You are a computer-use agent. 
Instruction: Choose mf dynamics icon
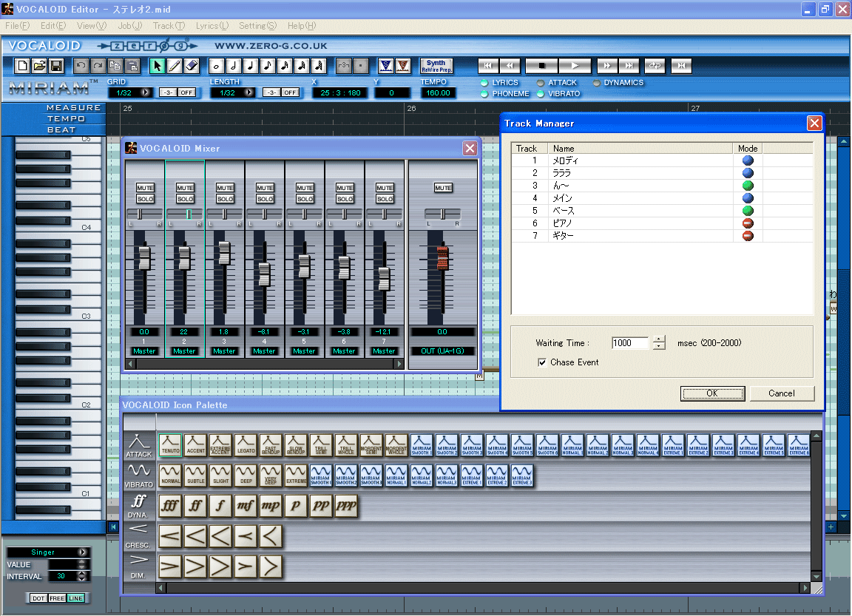click(246, 506)
